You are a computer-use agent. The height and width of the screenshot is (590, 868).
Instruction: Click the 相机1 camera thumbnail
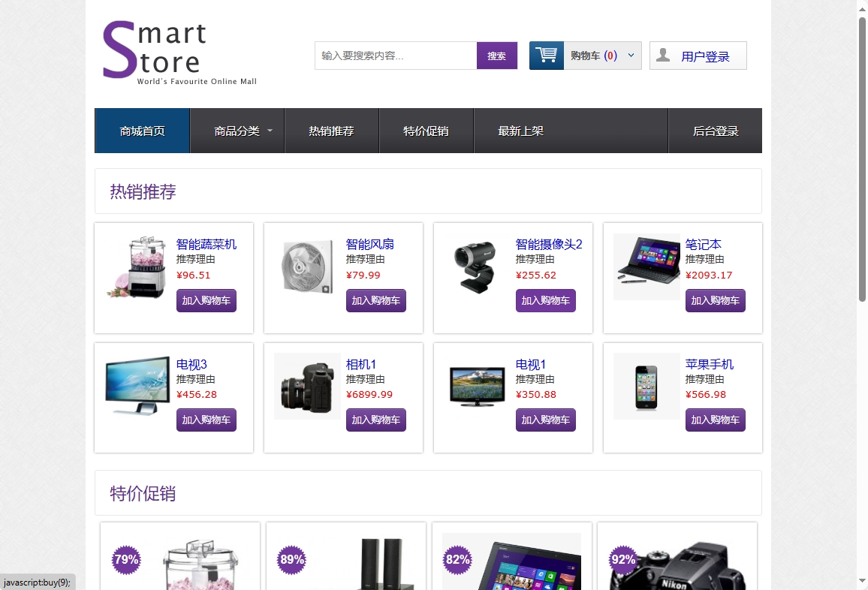(x=307, y=386)
